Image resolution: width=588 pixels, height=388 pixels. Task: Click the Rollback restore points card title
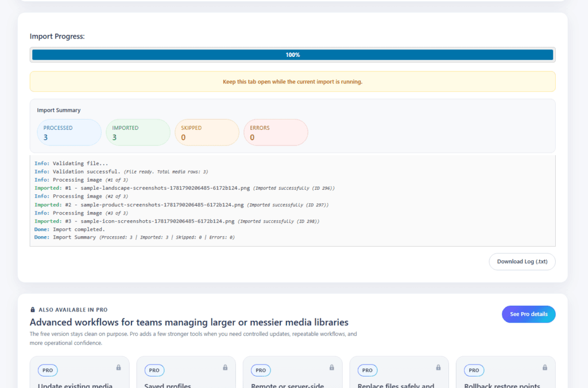(502, 385)
